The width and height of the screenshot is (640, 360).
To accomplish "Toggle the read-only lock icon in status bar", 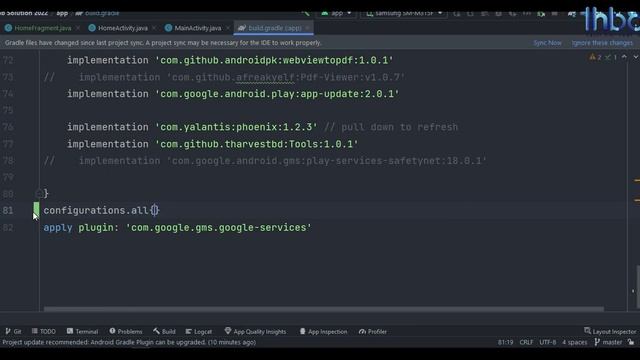I will pos(631,342).
